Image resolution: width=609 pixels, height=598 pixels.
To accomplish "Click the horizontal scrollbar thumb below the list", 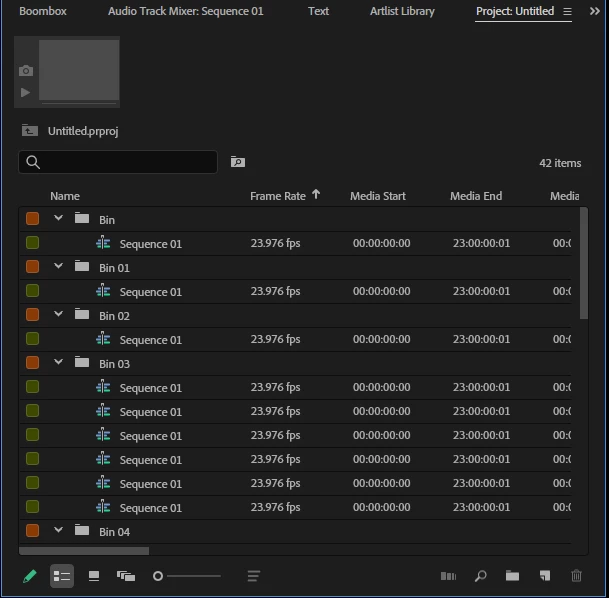I will click(x=84, y=551).
